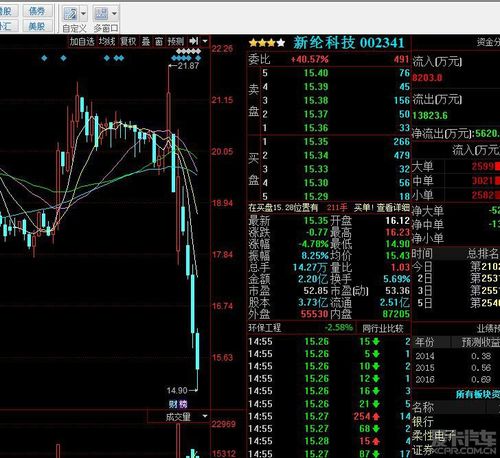Click the white diamond marker row above 21.87

point(189,51)
